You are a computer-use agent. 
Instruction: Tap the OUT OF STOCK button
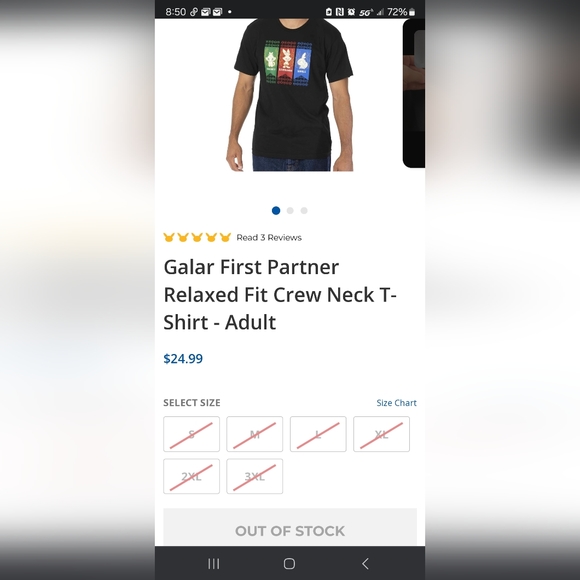(x=290, y=527)
